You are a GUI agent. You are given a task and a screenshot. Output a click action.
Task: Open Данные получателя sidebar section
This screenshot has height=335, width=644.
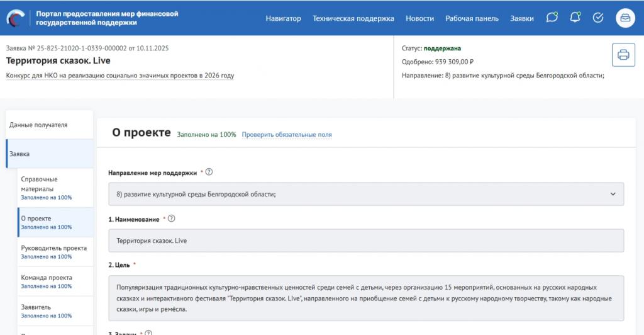49,125
